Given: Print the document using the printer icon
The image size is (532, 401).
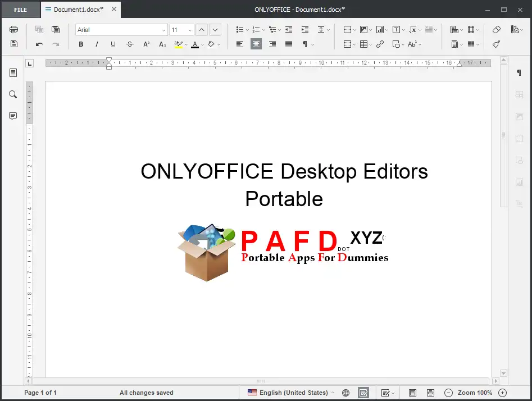Looking at the screenshot, I should (13, 30).
